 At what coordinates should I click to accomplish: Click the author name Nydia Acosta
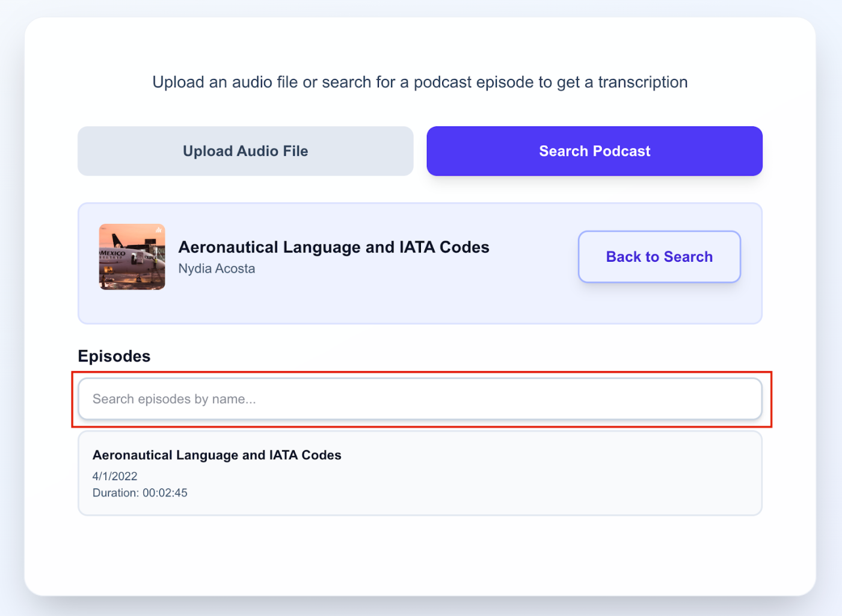coord(216,268)
